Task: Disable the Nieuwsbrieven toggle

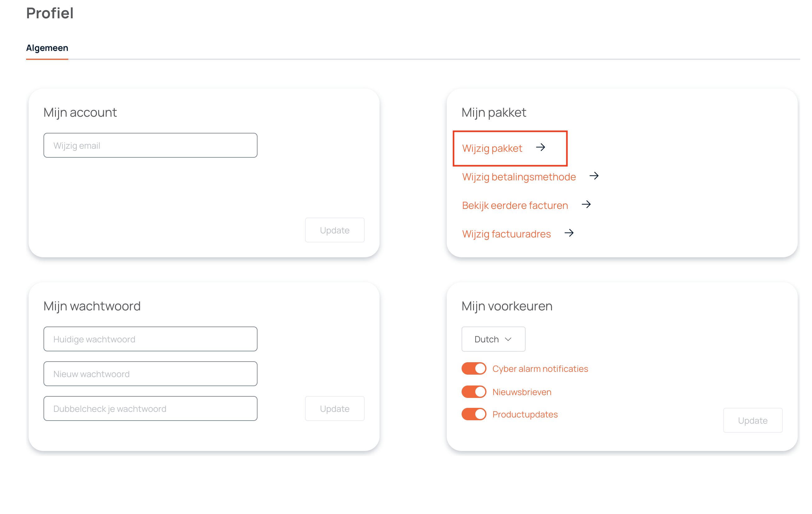Action: (474, 392)
